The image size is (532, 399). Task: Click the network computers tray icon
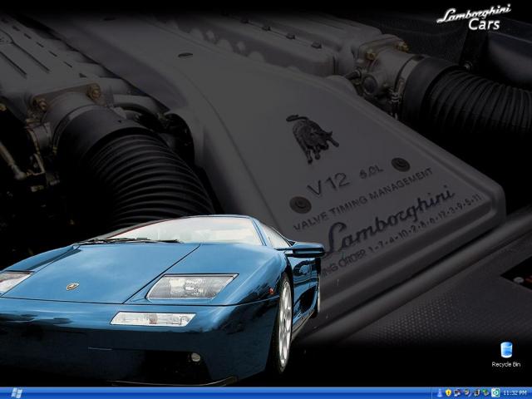tap(457, 393)
